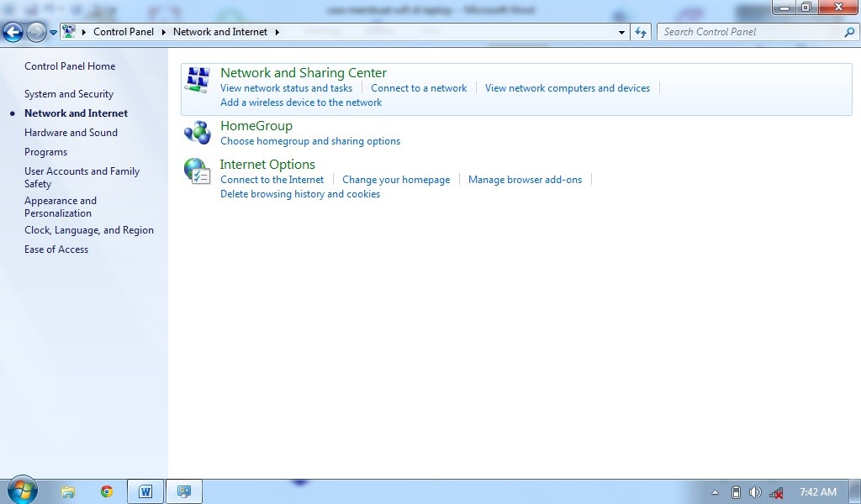This screenshot has width=861, height=504.
Task: Select Network and Internet in the sidebar
Action: (76, 113)
